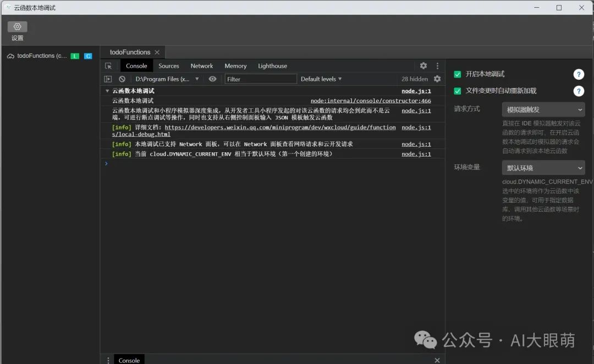Collapse the 云函数本地调试 log group
The height and width of the screenshot is (364, 594).
click(x=107, y=91)
